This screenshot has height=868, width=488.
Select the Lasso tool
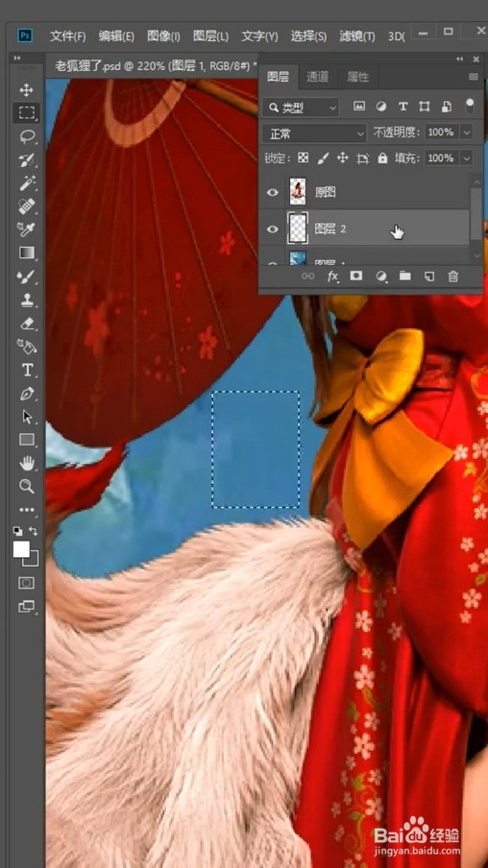point(26,136)
